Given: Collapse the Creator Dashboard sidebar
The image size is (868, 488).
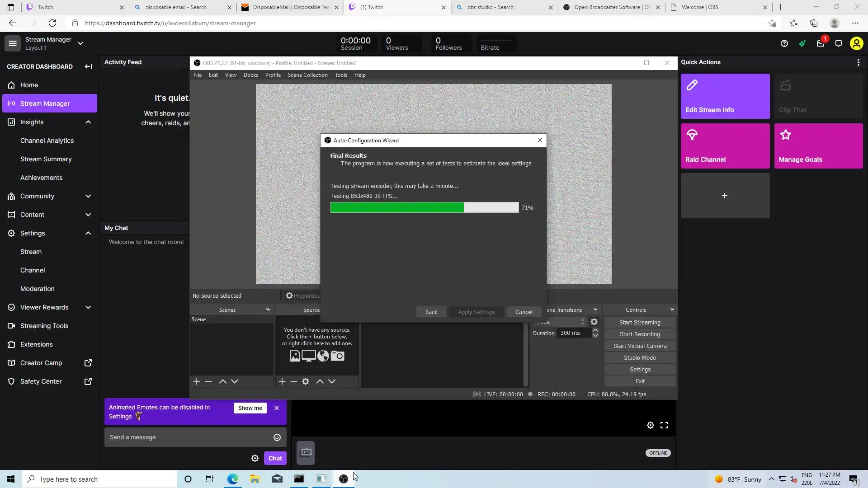Looking at the screenshot, I should (88, 66).
